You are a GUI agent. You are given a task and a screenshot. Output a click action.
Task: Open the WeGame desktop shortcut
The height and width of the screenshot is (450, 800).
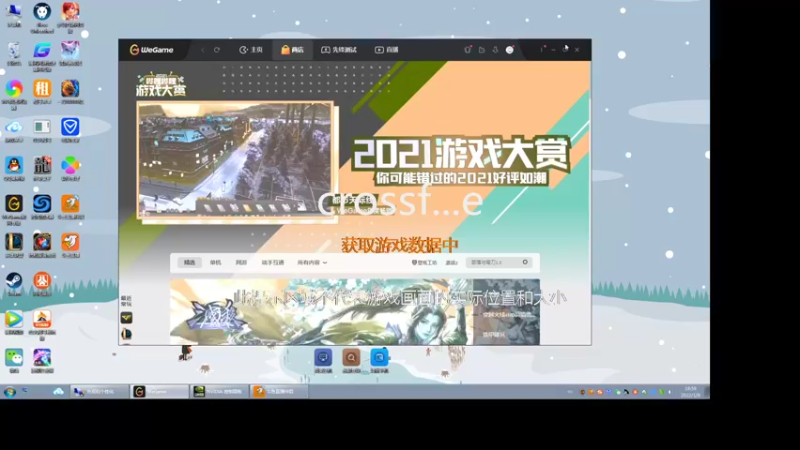click(14, 209)
